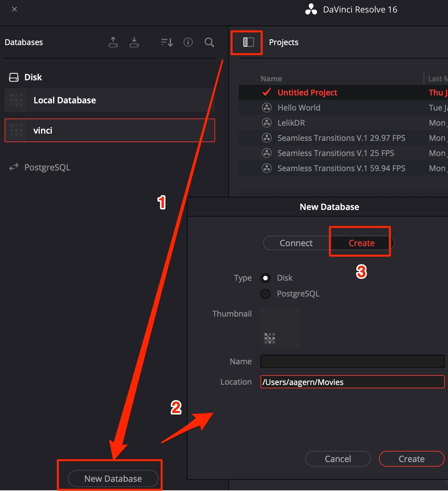Select the Disk database type radio button

click(x=265, y=278)
